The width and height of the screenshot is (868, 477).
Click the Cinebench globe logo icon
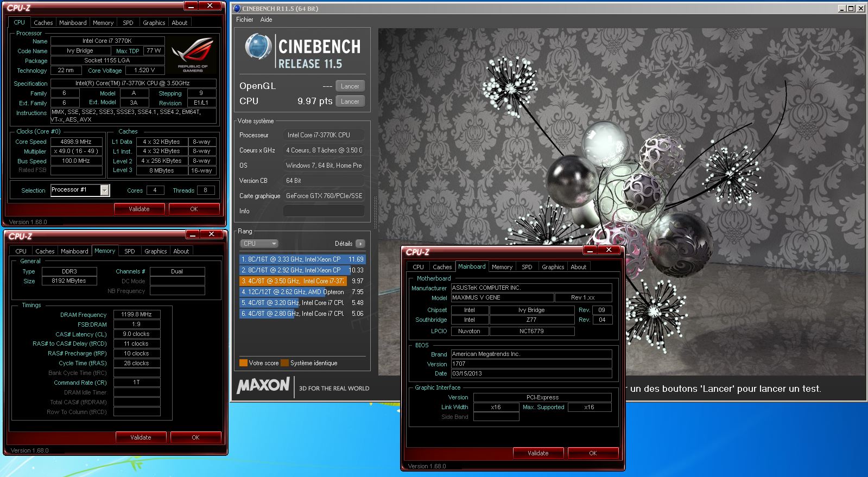click(258, 47)
